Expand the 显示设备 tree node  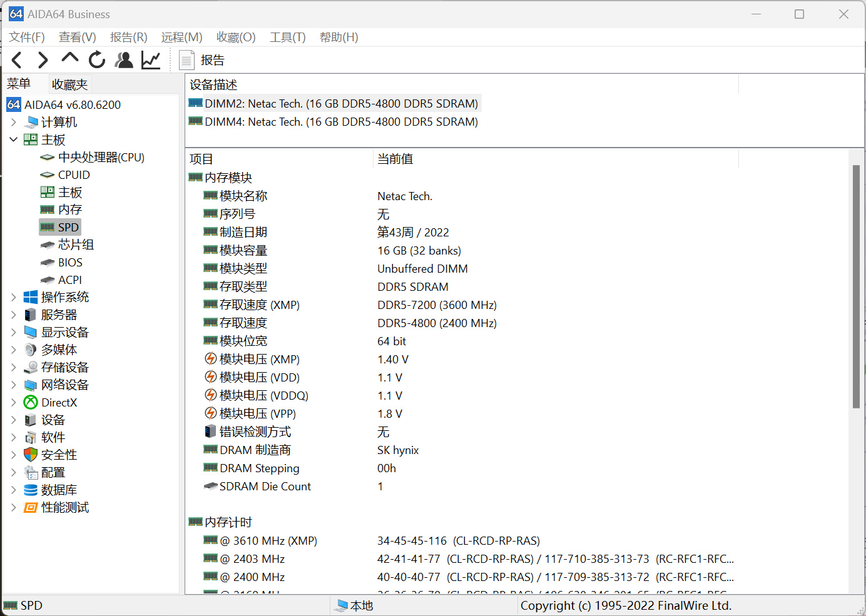click(13, 332)
